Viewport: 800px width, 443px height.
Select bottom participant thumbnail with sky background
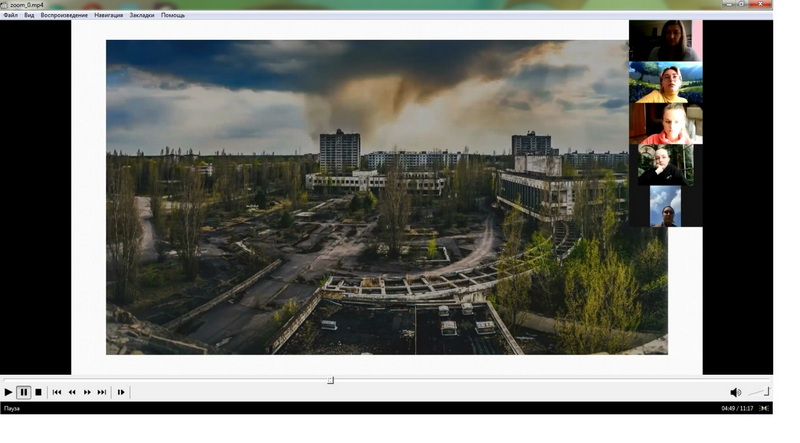point(665,206)
